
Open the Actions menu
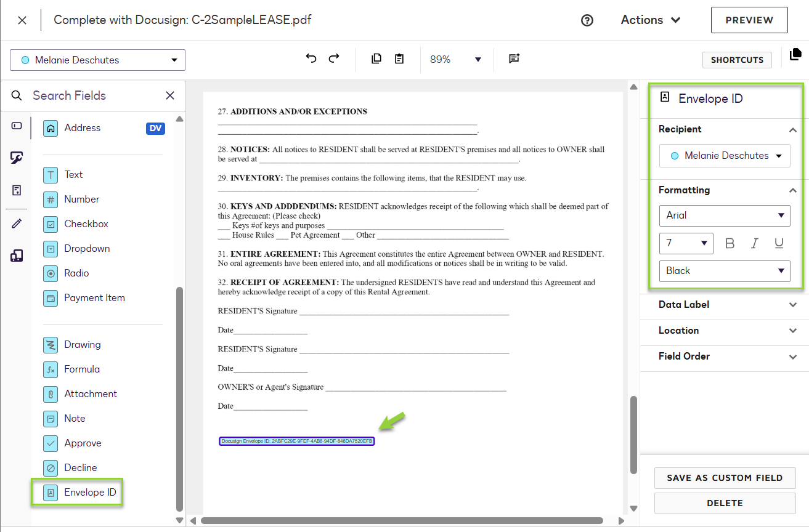tap(650, 20)
